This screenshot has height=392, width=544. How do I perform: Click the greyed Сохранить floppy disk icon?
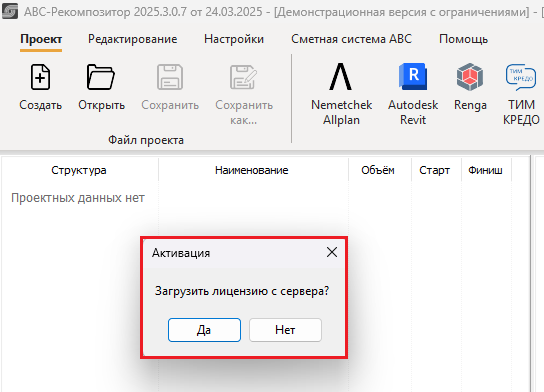click(x=170, y=77)
